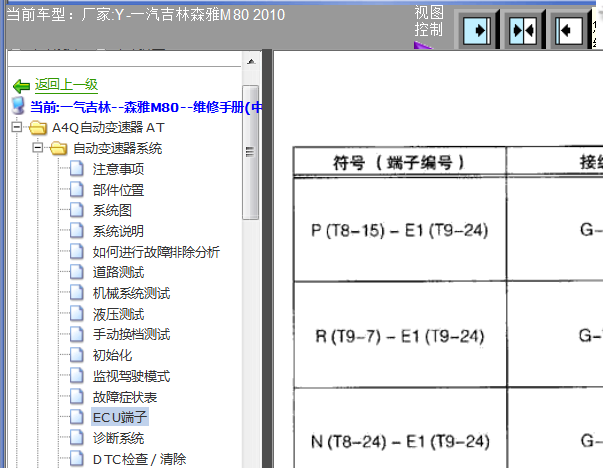This screenshot has width=603, height=468.
Task: Click the view control split-panes button
Action: coord(523,30)
